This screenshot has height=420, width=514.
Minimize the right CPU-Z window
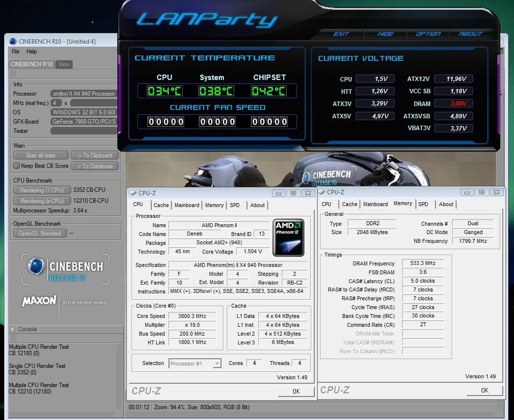coord(467,192)
